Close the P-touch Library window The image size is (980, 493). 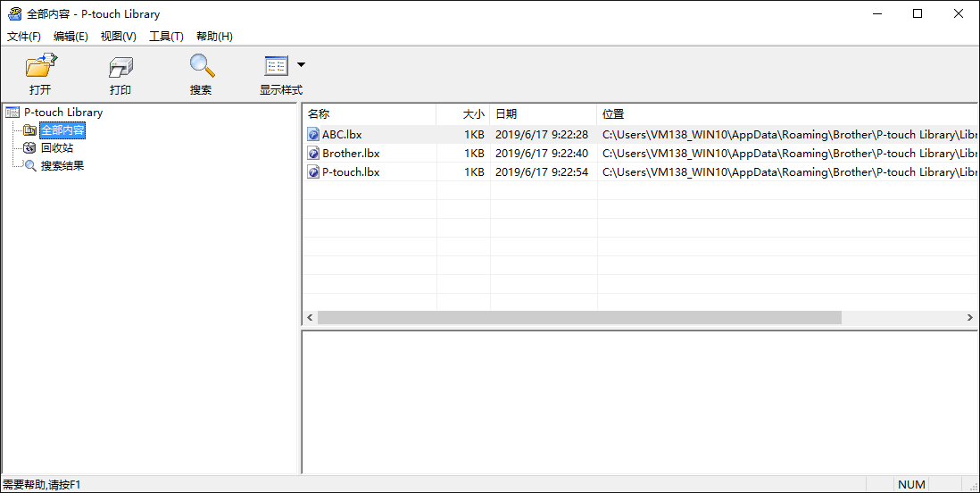click(x=959, y=13)
